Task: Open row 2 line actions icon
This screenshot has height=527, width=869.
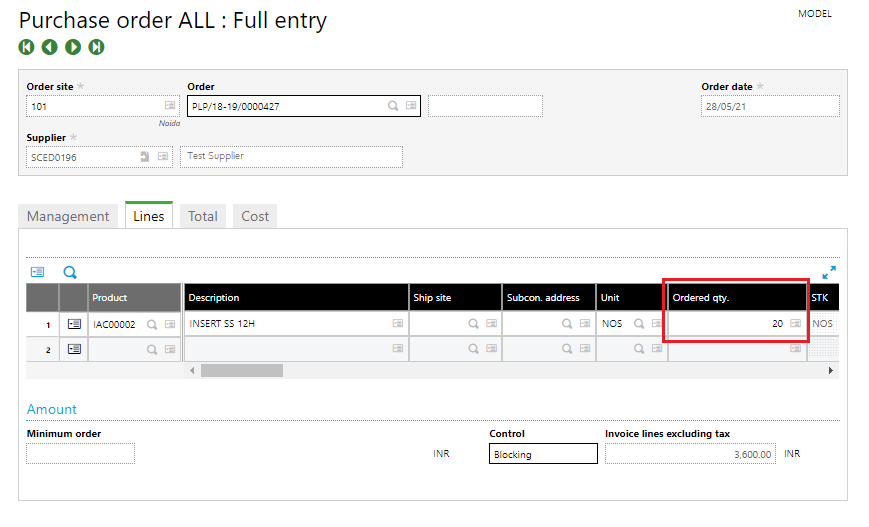Action: pos(74,349)
